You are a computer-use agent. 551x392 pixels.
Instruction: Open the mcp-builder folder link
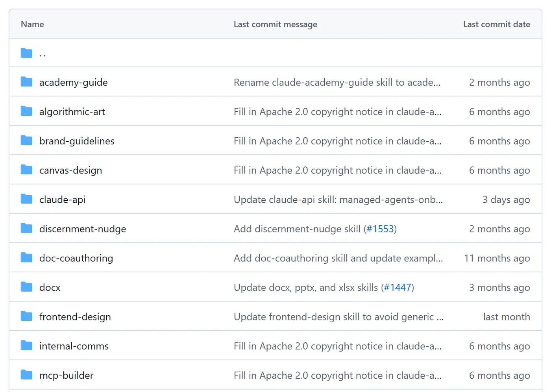67,375
